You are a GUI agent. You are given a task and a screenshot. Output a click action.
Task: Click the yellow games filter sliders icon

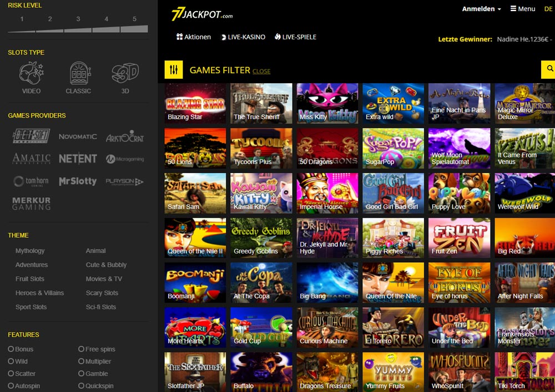[174, 70]
